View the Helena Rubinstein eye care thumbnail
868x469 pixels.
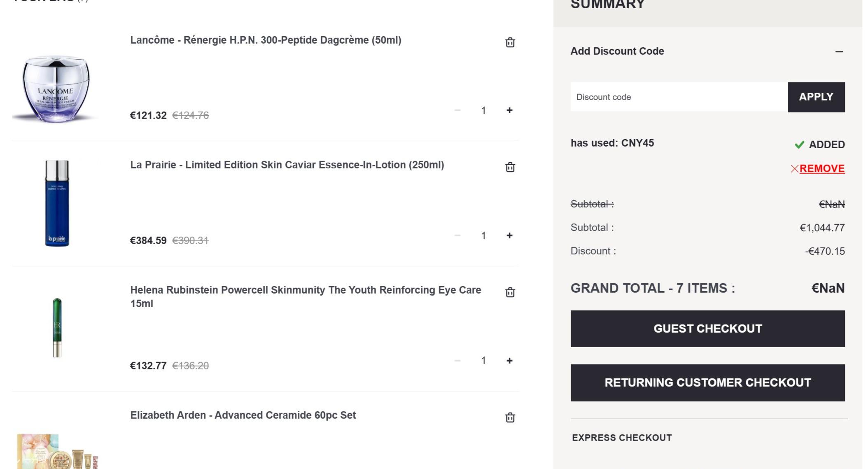point(57,328)
